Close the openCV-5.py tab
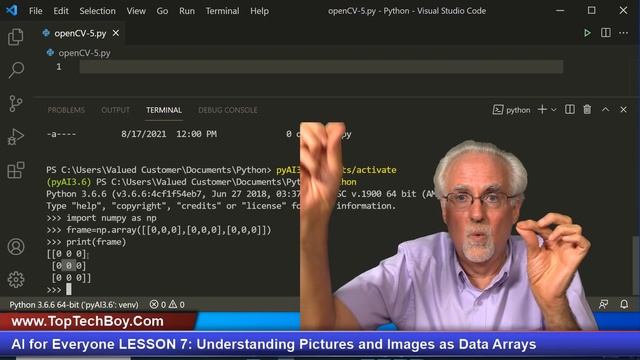 (x=116, y=33)
